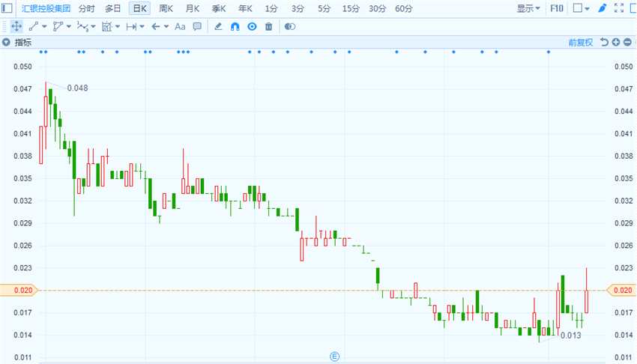
Task: Toggle magnet snap mode
Action: point(235,27)
